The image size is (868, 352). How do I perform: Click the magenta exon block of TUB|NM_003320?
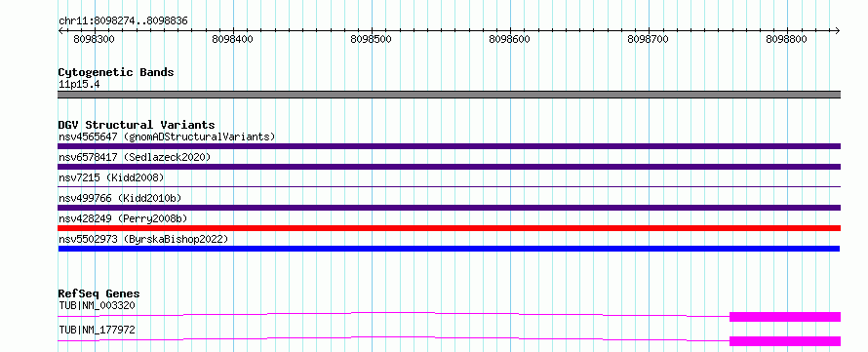[785, 317]
